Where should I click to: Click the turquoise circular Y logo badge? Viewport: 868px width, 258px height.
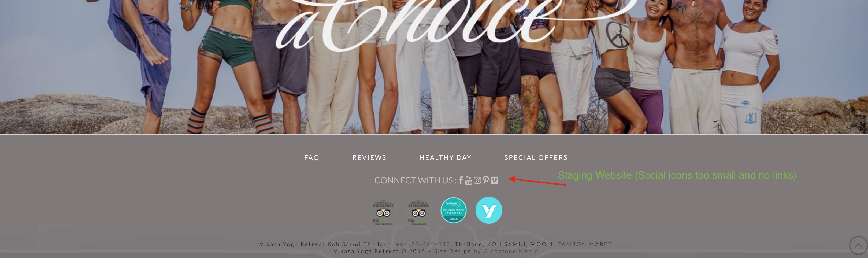[489, 210]
